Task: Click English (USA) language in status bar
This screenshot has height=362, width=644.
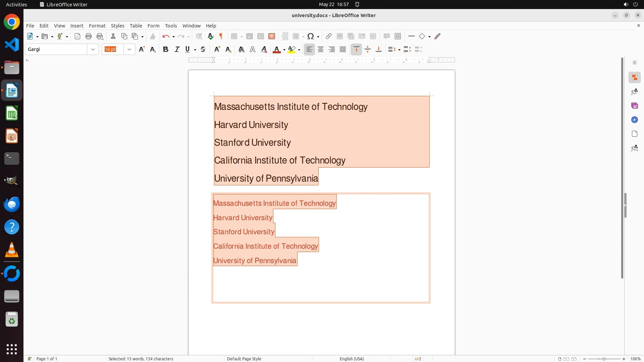Action: click(x=352, y=359)
